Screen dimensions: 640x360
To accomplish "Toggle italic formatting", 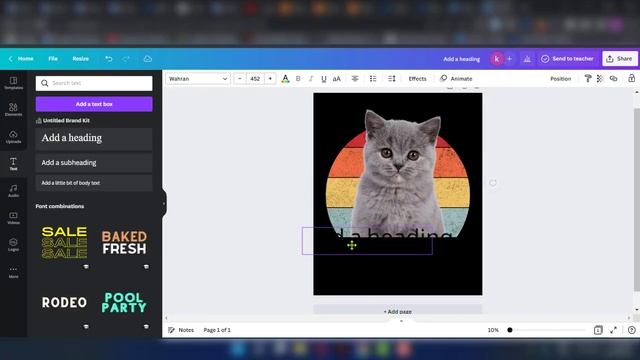I will 311,79.
